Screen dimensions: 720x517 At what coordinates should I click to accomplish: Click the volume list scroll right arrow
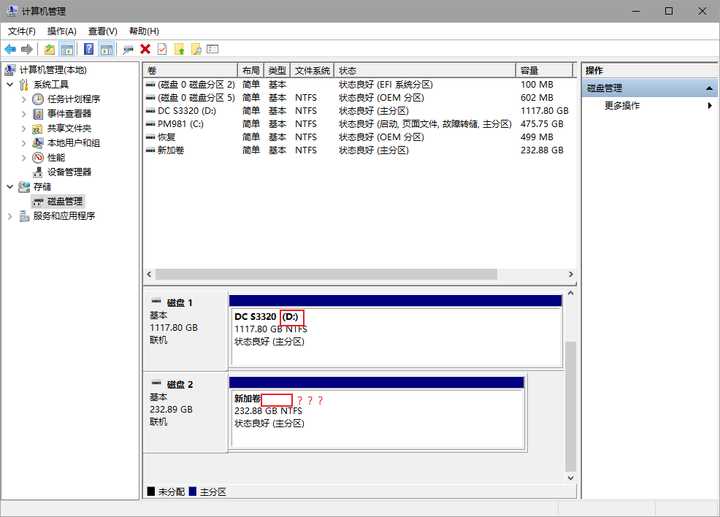point(571,274)
